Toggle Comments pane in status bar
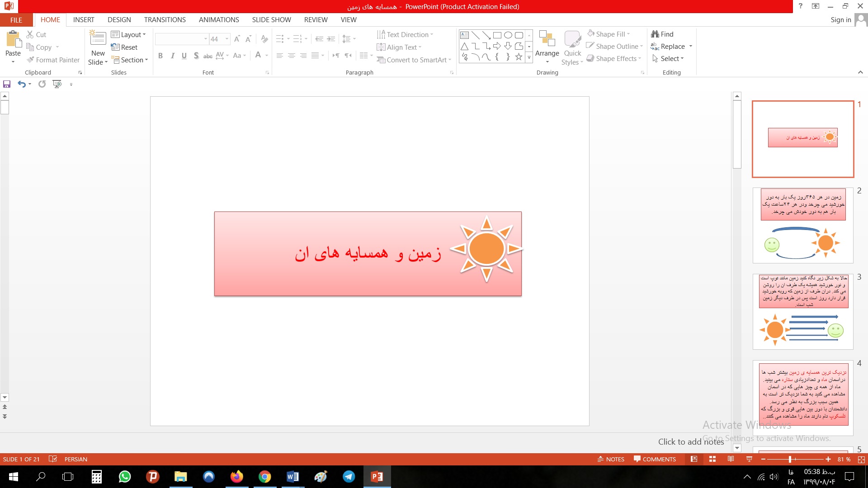Screen dimensions: 868x488 click(x=654, y=459)
